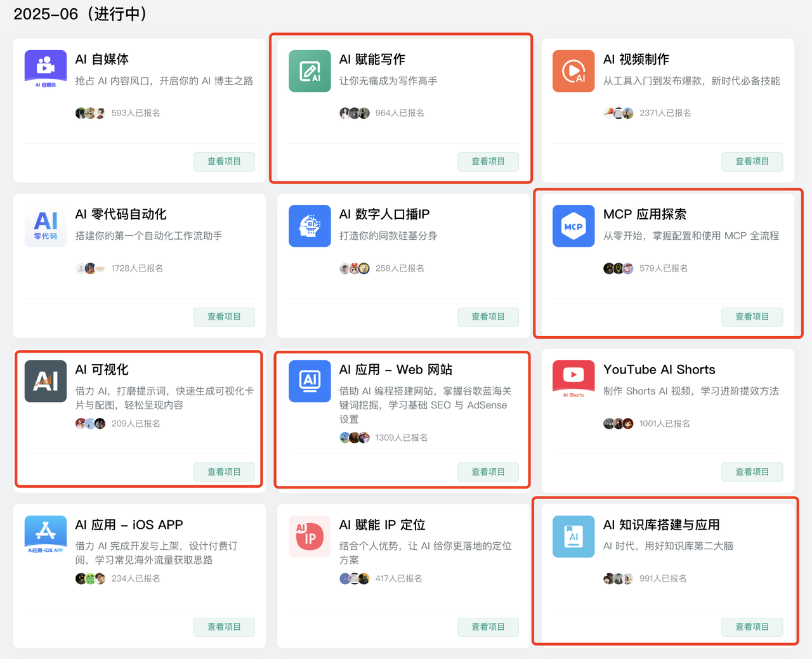Click avatars beside 593人已报名
The height and width of the screenshot is (659, 812).
point(90,114)
